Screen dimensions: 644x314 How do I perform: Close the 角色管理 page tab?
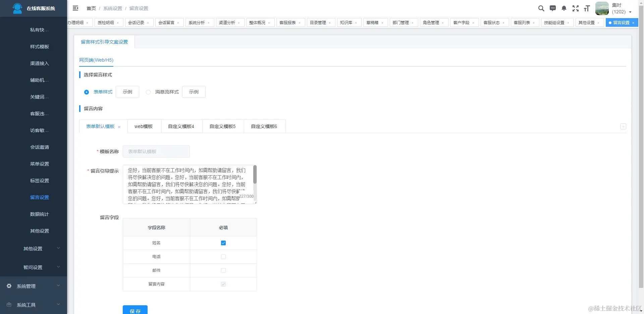(443, 23)
